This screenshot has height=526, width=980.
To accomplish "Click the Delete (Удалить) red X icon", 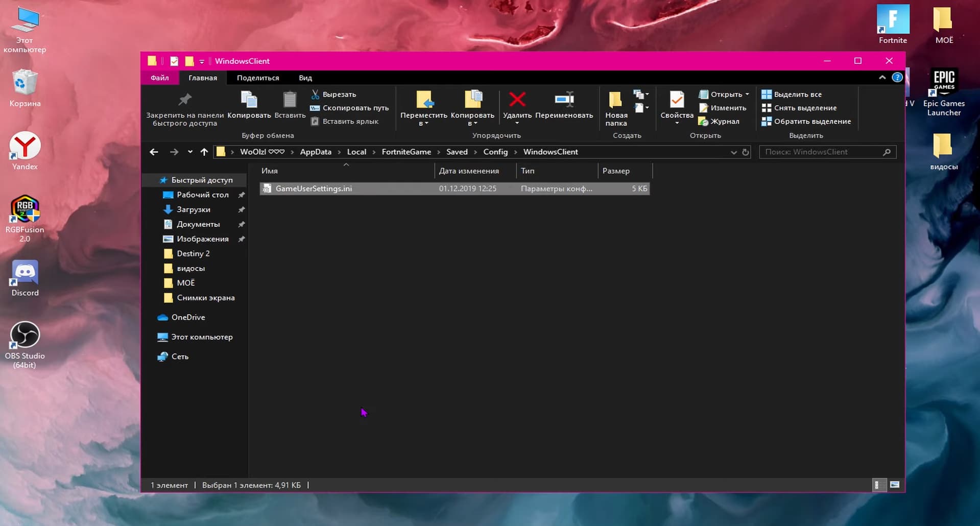I will [517, 100].
